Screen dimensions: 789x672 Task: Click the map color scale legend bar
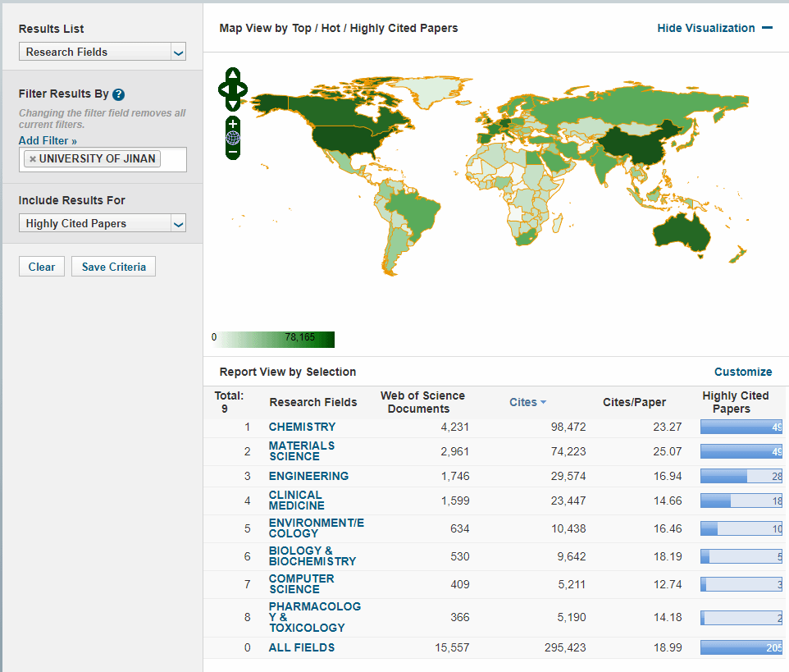tap(273, 339)
